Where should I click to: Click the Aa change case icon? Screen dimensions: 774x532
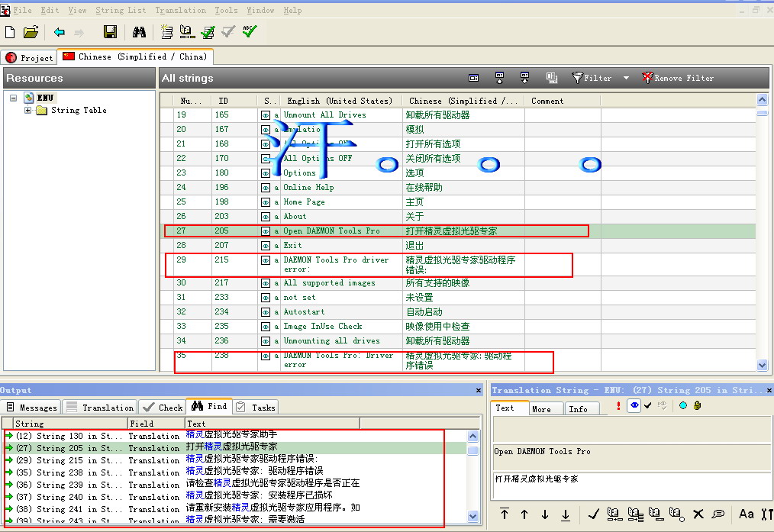click(746, 514)
